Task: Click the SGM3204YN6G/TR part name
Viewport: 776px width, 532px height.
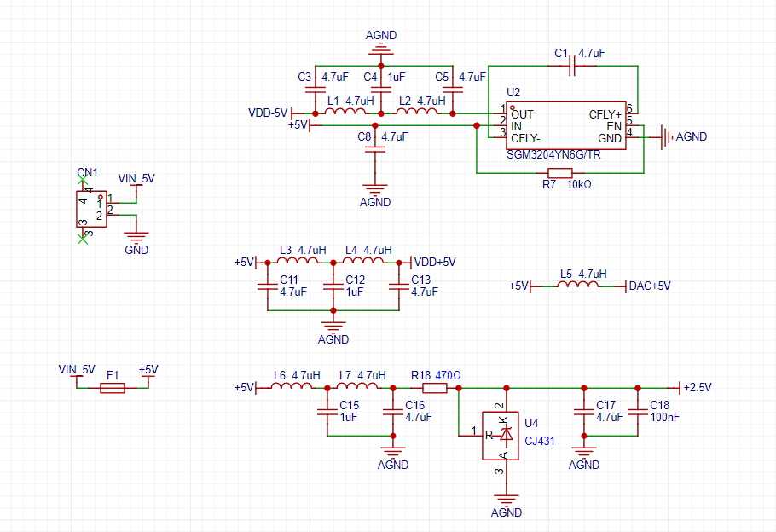Action: pyautogui.click(x=553, y=154)
